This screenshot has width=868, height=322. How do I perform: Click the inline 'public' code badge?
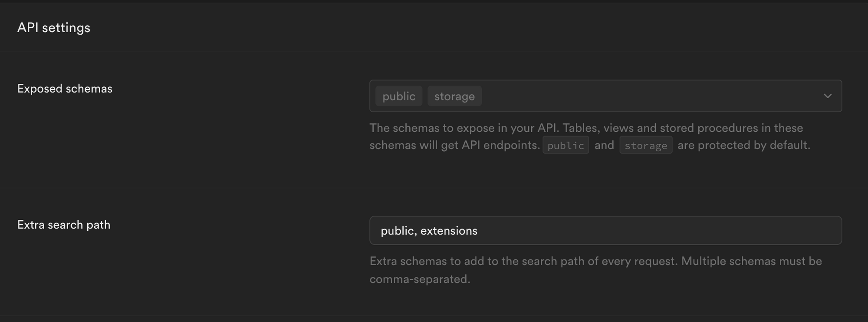(x=566, y=145)
